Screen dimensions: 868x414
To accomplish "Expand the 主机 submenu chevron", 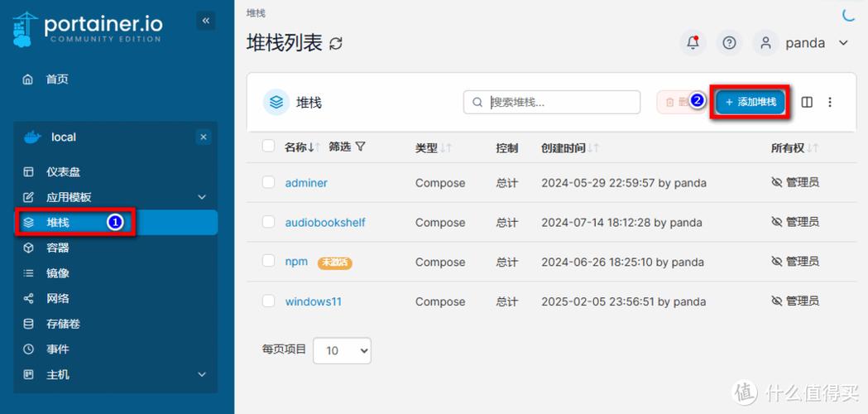I will pos(202,374).
